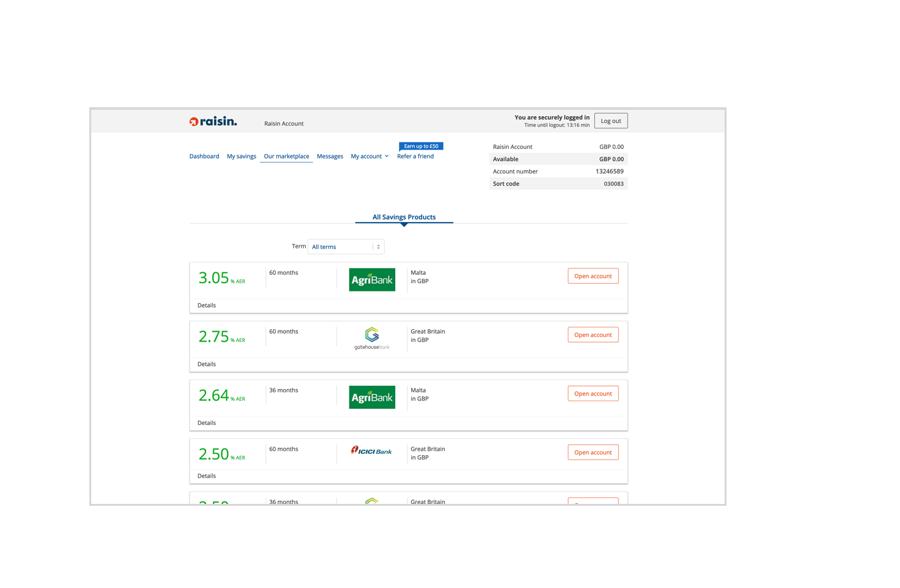Show Details of the 2.75% offer
The height and width of the screenshot is (588, 900).
(207, 364)
